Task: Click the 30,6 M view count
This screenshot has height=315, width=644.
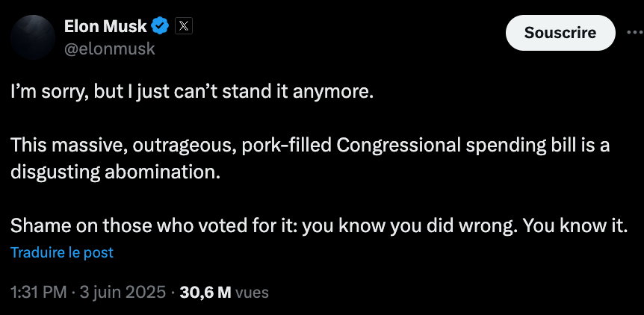Action: pyautogui.click(x=205, y=292)
